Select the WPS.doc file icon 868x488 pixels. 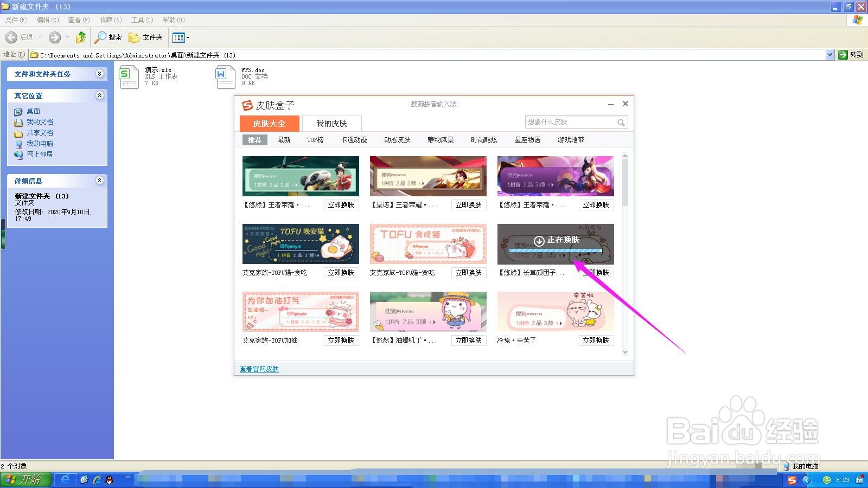(x=225, y=77)
